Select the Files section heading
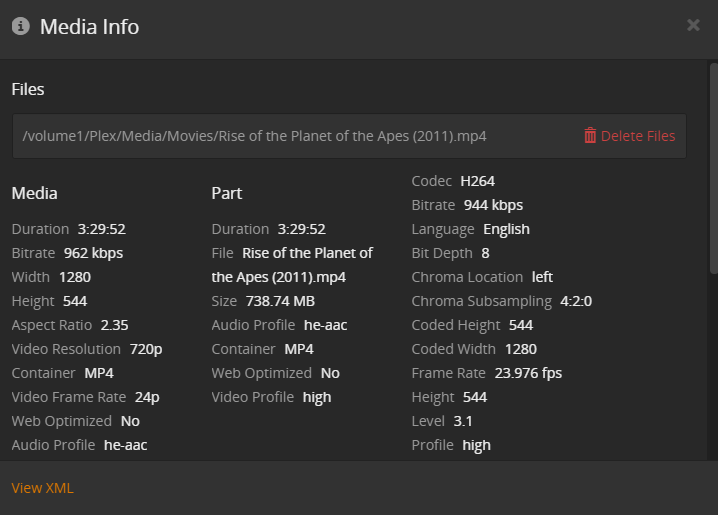The width and height of the screenshot is (718, 515). tap(28, 89)
